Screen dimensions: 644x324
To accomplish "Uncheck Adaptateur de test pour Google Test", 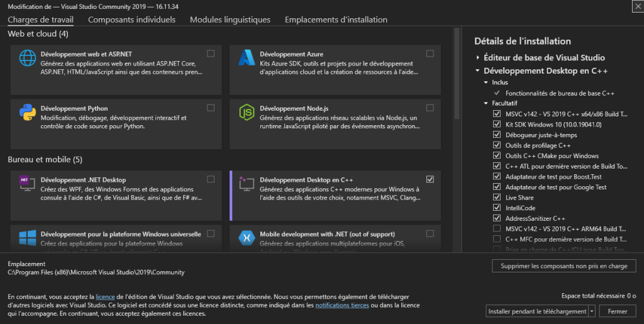I will [497, 186].
